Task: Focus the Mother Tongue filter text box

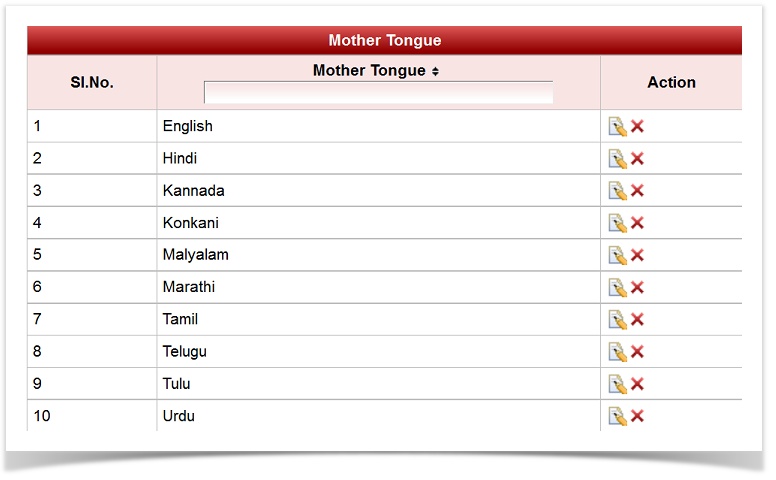Action: click(378, 93)
